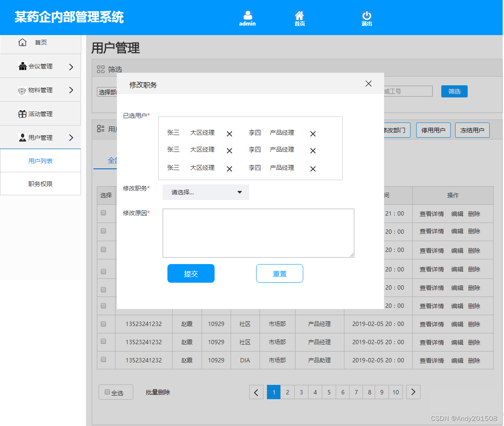
Task: Click the 物料管理 package icon in sidebar
Action: (22, 90)
